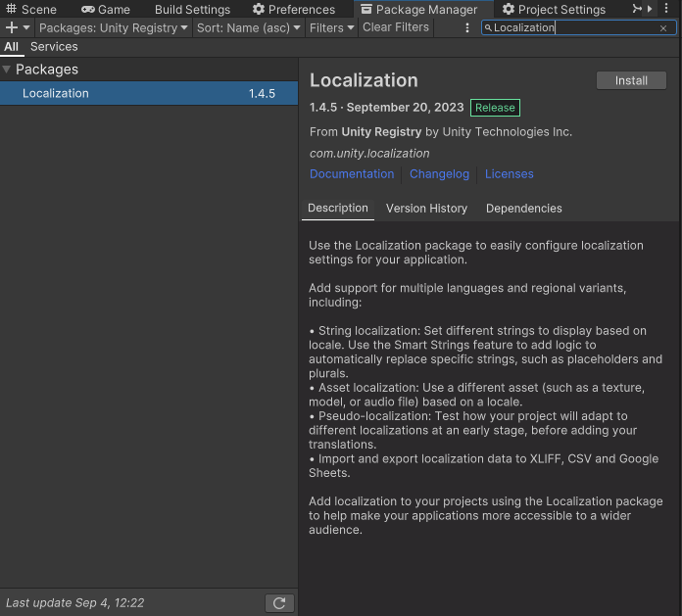Open the Licenses link
The width and height of the screenshot is (682, 616).
(x=510, y=174)
